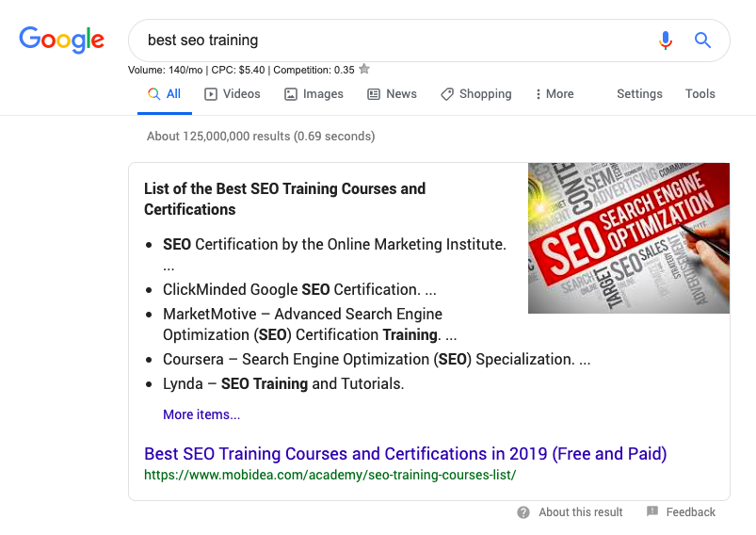Click the About this result question icon
This screenshot has height=535, width=756.
[523, 512]
